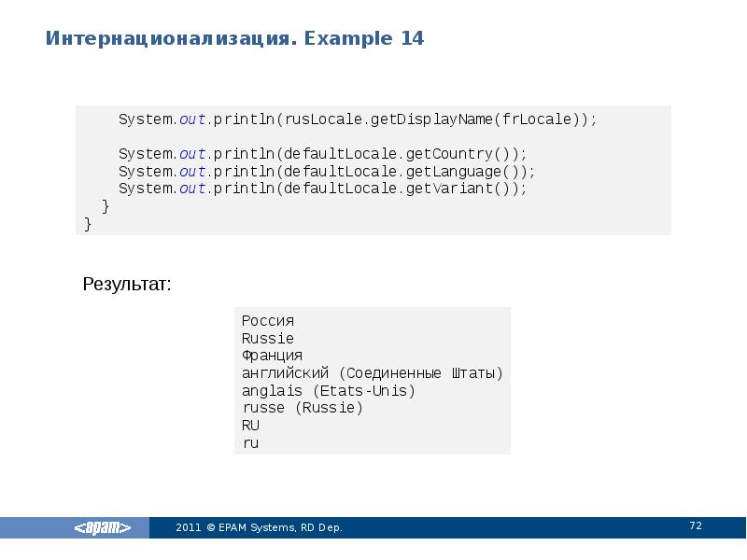Select the slide title about Интернационализация Example 14
The width and height of the screenshot is (747, 560).
click(x=235, y=39)
